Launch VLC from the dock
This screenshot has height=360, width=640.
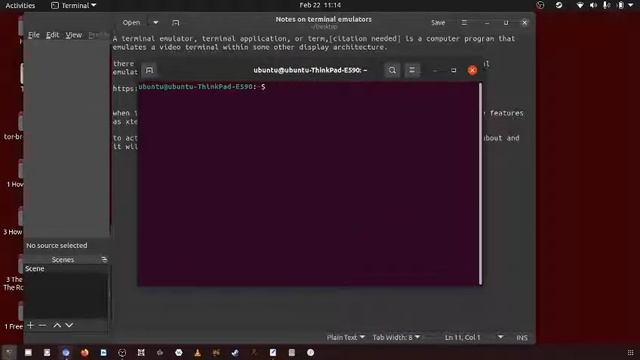(198, 353)
